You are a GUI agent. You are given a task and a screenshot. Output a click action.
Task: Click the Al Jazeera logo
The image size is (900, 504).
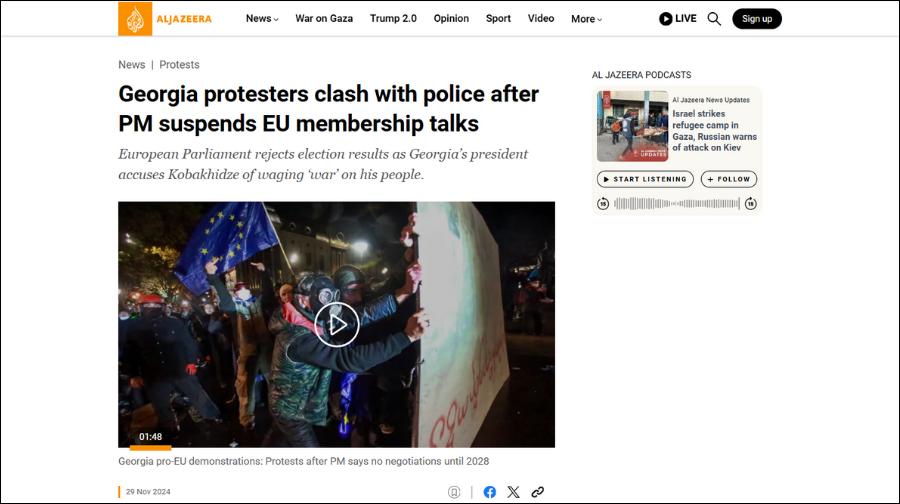pyautogui.click(x=165, y=19)
